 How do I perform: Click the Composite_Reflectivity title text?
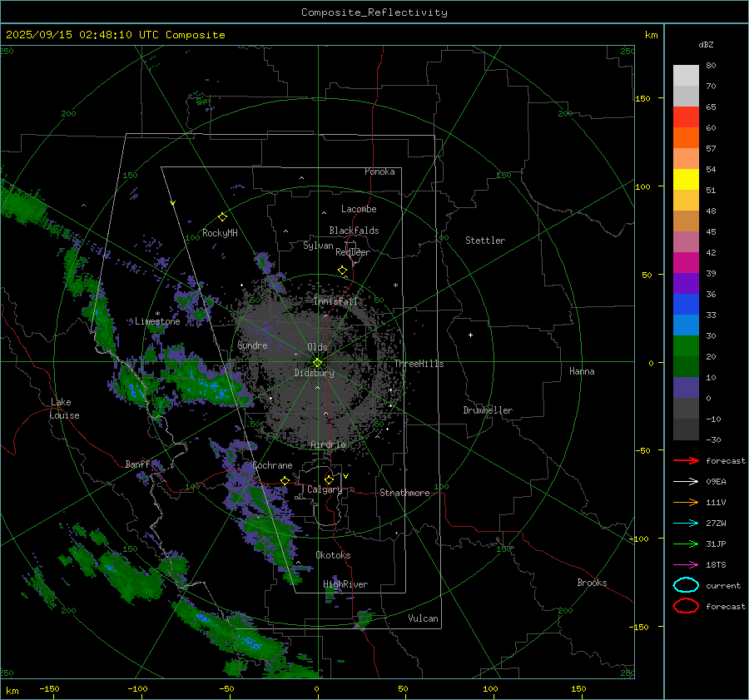click(x=374, y=12)
